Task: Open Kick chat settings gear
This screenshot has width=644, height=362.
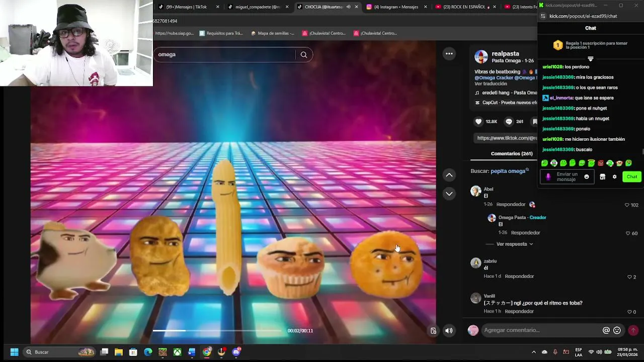Action: coord(614,177)
